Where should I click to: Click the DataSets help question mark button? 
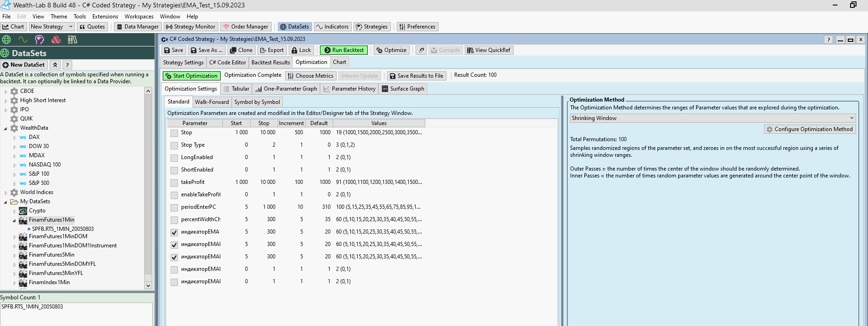click(67, 65)
